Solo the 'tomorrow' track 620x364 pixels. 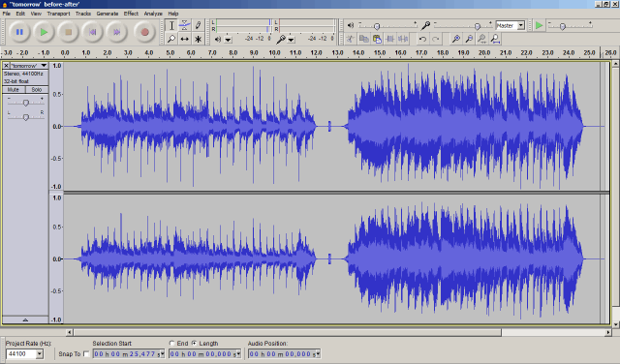click(x=37, y=90)
